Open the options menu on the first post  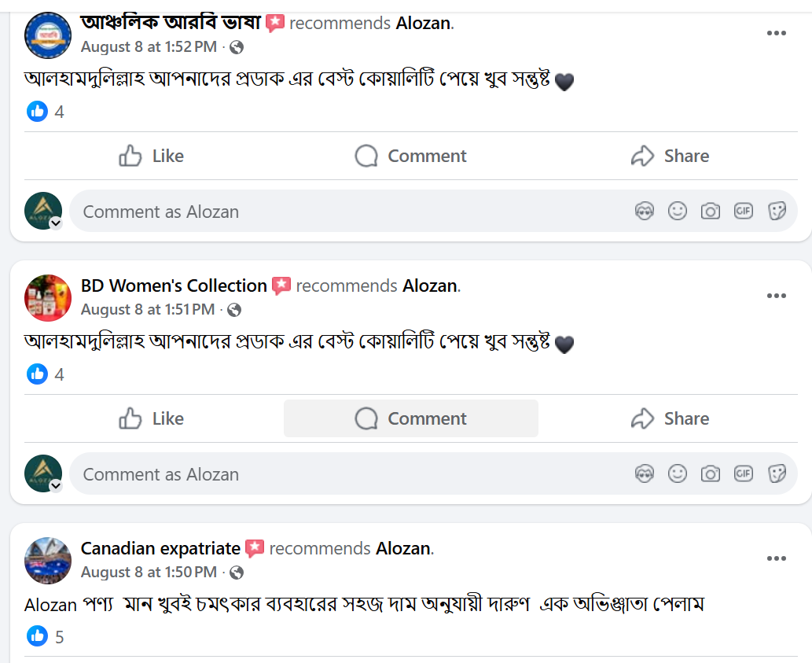[x=777, y=33]
